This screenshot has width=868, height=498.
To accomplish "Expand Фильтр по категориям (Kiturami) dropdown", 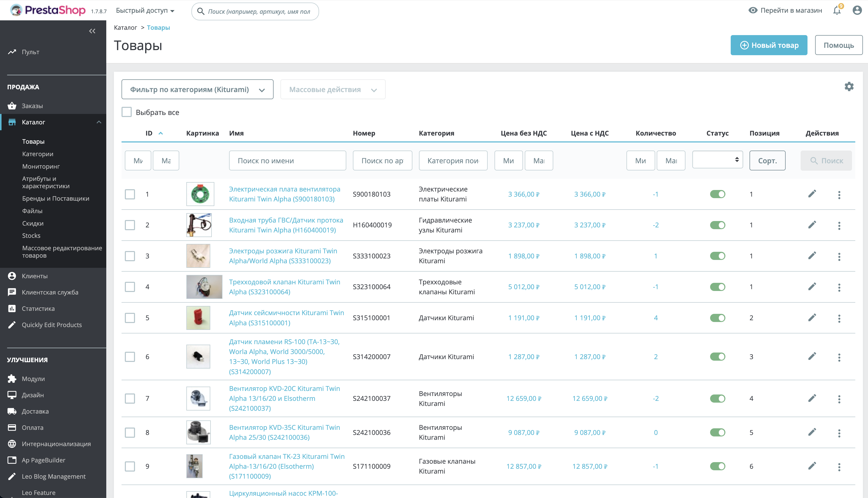I will [197, 90].
